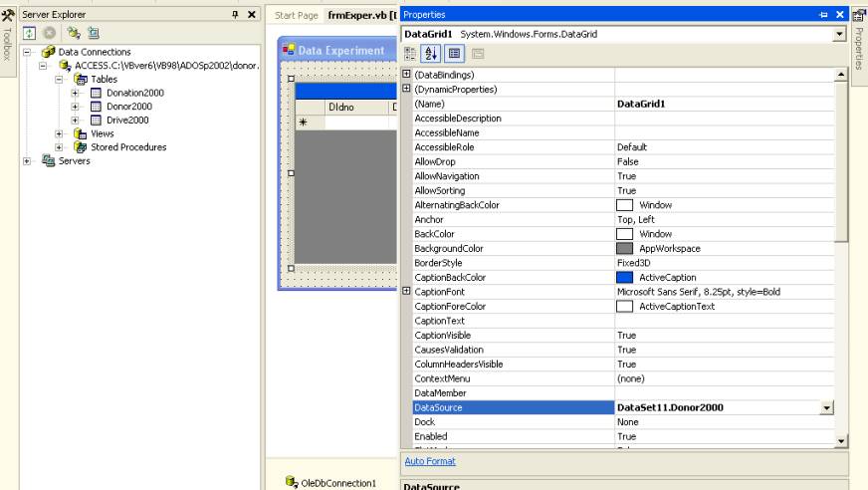868x490 pixels.
Task: Select the OleDbConnection1 component icon
Action: [x=292, y=482]
